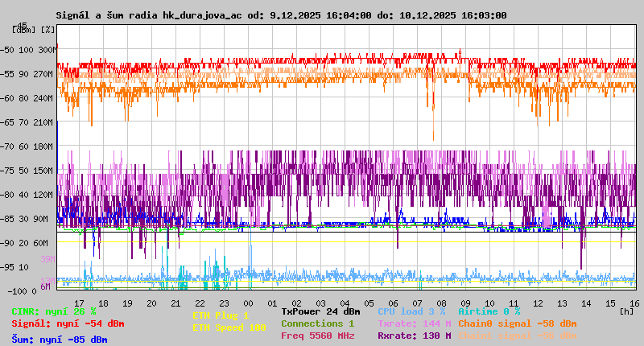Click the '[h]' time axis unit label

pos(626,311)
